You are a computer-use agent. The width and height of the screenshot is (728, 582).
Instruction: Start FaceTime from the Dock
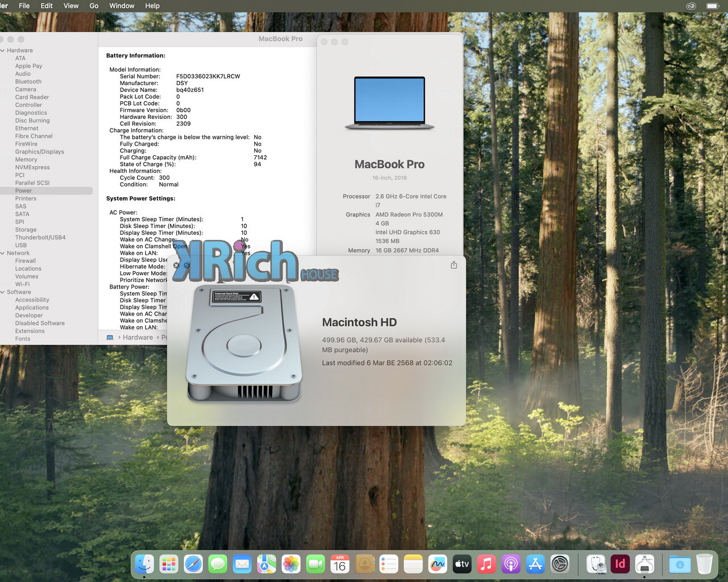click(x=316, y=564)
